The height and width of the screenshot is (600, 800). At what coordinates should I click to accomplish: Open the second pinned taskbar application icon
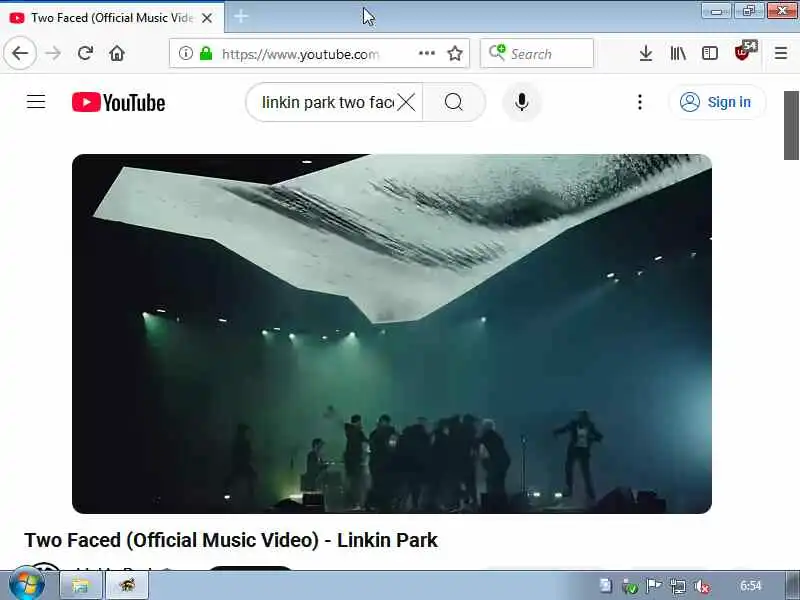[x=127, y=585]
